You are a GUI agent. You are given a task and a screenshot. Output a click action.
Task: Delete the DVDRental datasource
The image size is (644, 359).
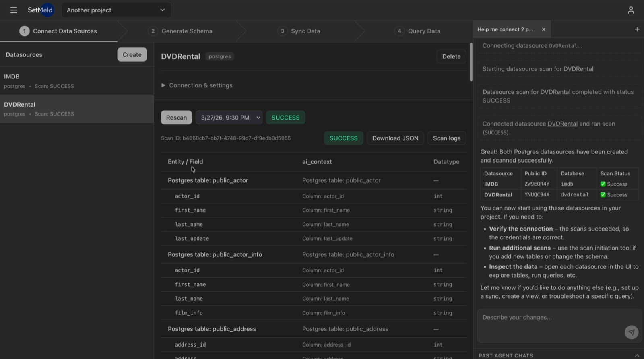click(451, 56)
